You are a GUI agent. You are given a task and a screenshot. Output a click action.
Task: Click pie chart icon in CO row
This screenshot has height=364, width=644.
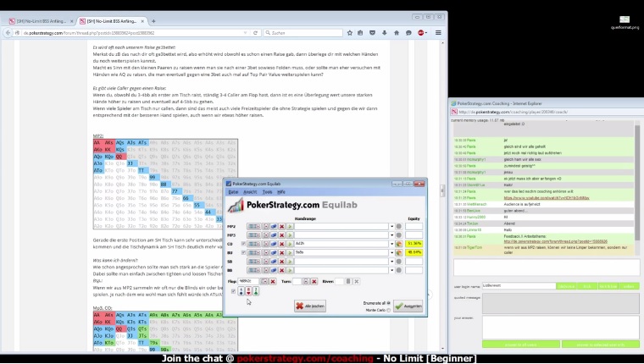pyautogui.click(x=398, y=244)
